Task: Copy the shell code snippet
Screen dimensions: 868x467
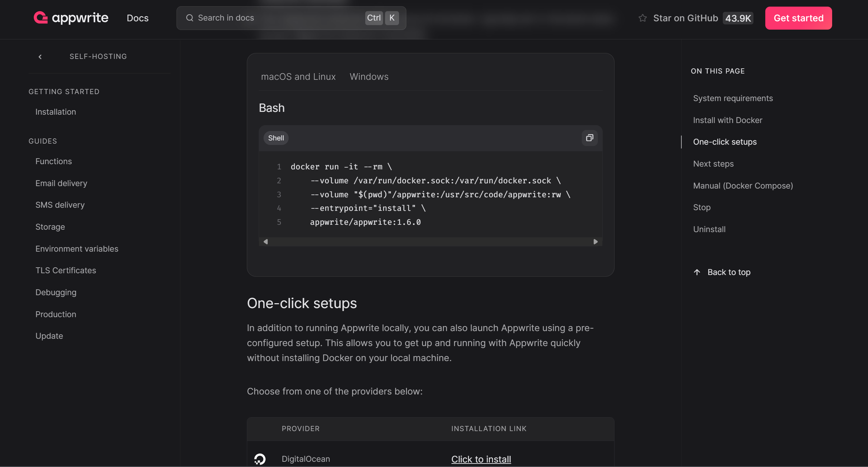Action: pyautogui.click(x=589, y=138)
